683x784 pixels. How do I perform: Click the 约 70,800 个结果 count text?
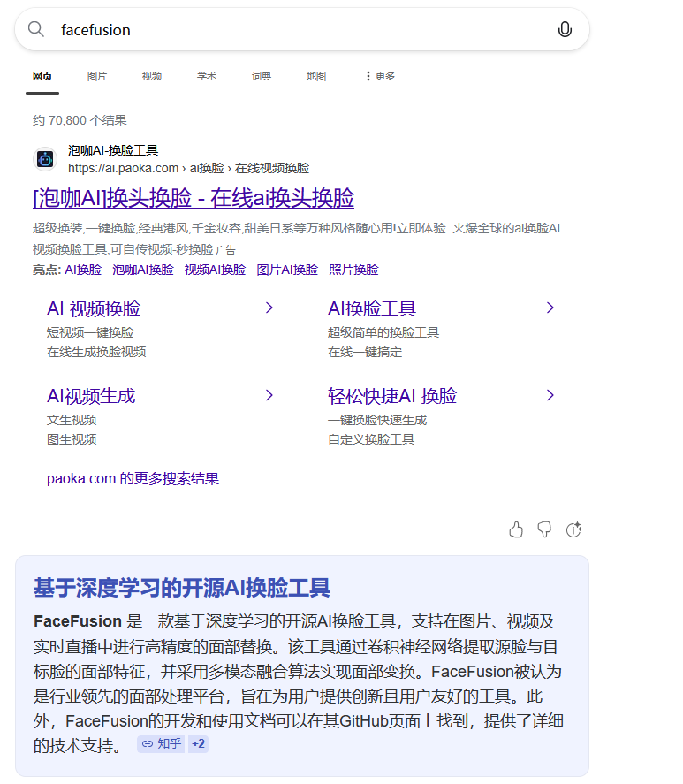point(80,120)
